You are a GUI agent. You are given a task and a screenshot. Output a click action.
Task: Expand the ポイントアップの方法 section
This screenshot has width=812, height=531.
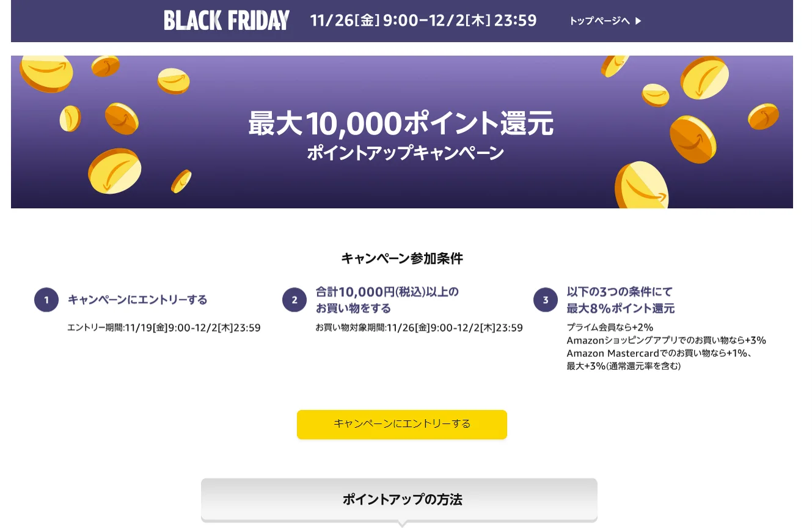coord(401,499)
